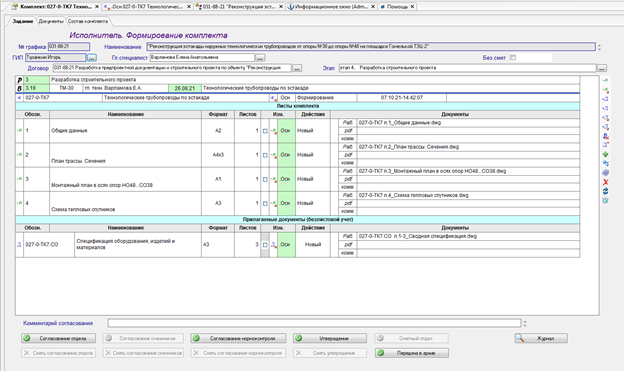Click the stepper arrows beside the Наименование field

coord(599,47)
